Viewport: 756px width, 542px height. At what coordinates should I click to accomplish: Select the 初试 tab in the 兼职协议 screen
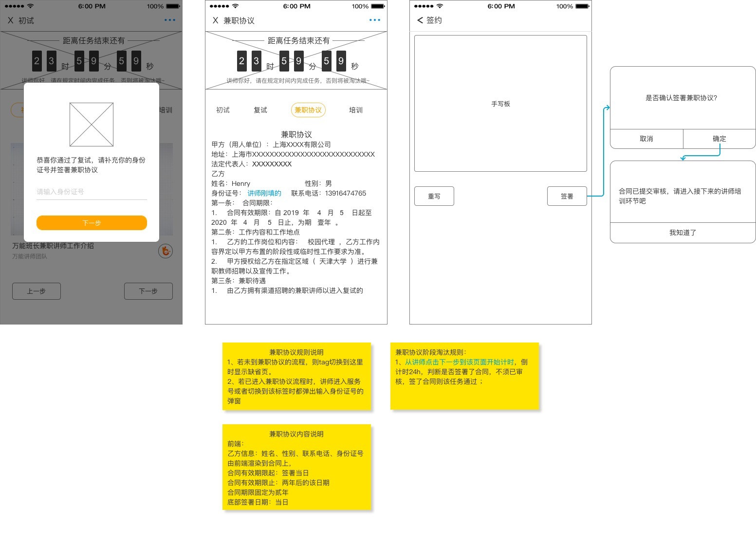(223, 110)
